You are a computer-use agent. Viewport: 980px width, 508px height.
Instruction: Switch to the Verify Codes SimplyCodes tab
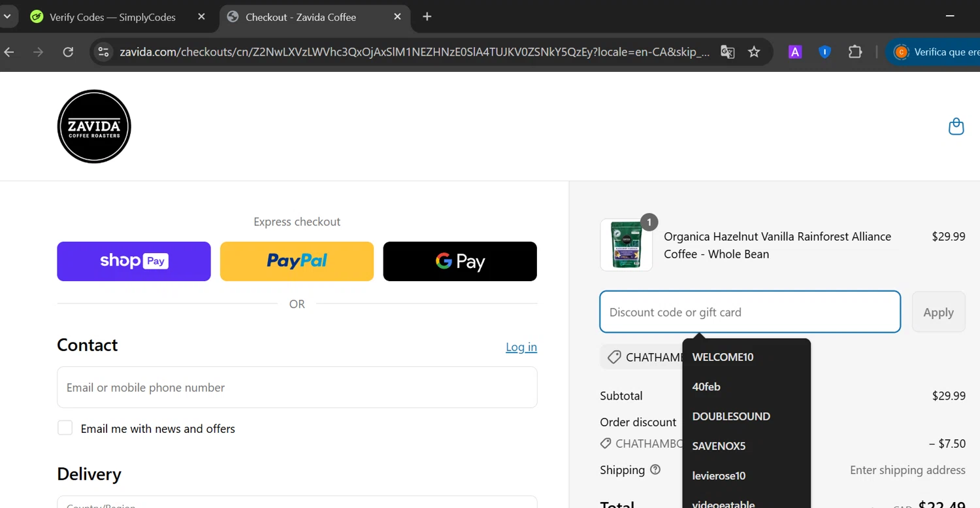[x=112, y=17]
